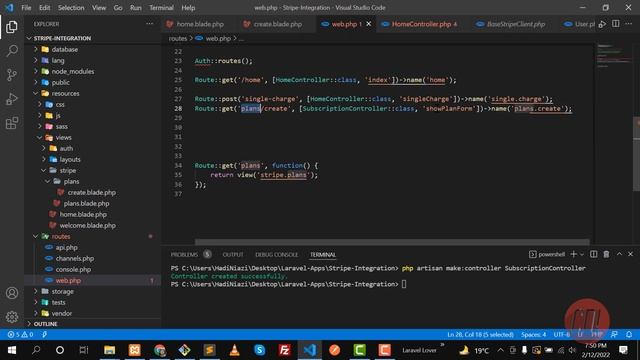This screenshot has height=360, width=640.
Task: Expand the OUTLINE section
Action: (x=45, y=324)
